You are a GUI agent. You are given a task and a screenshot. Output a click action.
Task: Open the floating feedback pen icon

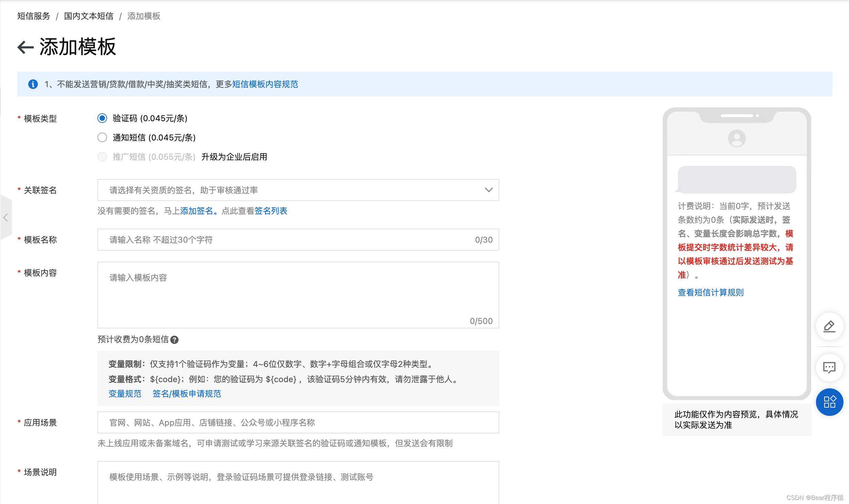click(829, 326)
